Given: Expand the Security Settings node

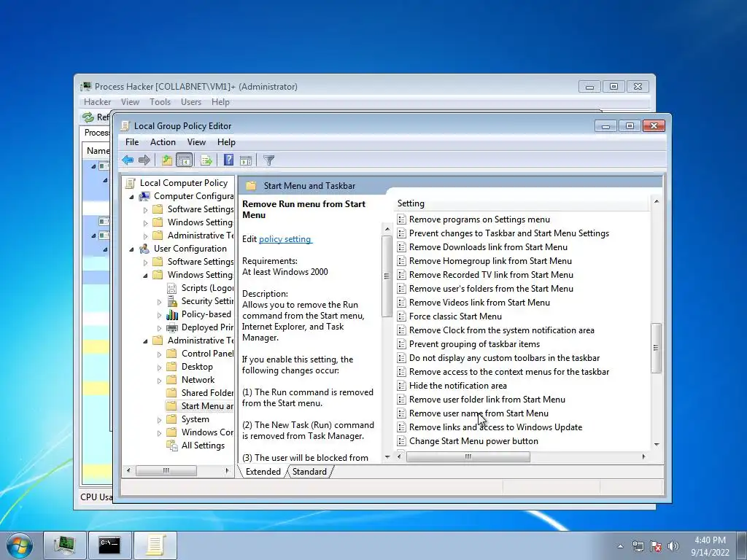Looking at the screenshot, I should [160, 301].
